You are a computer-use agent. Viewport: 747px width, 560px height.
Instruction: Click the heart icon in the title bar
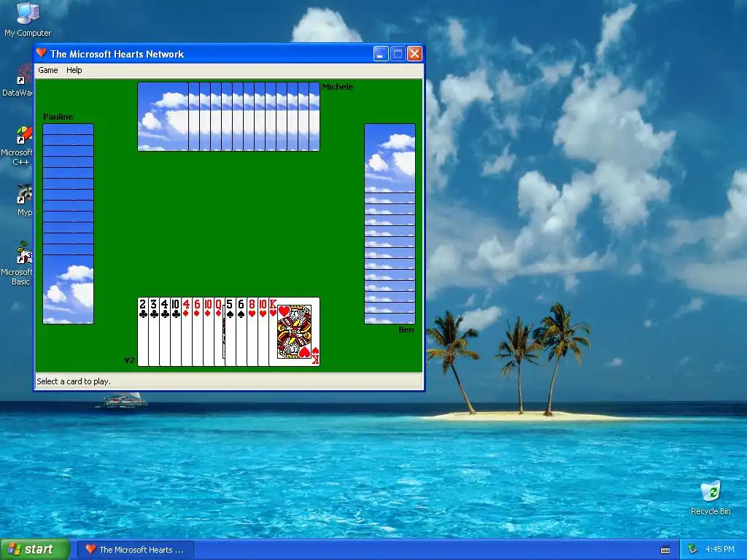pyautogui.click(x=42, y=53)
